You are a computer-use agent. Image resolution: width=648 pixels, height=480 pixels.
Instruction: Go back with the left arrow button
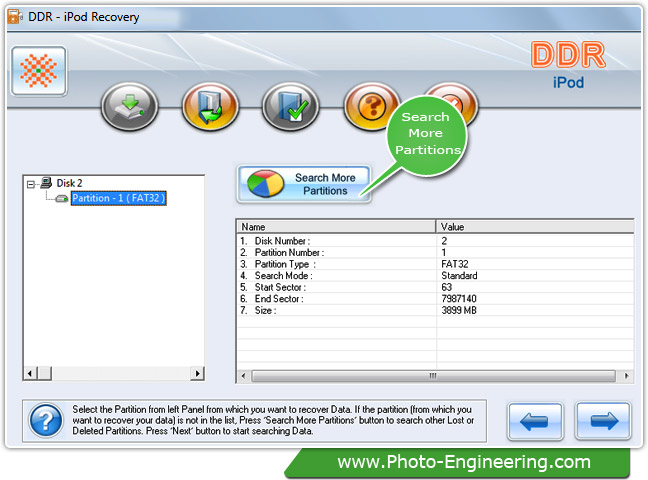pos(534,421)
